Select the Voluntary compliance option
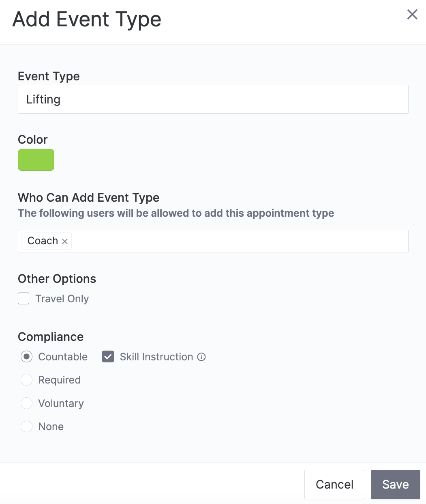 coord(26,403)
